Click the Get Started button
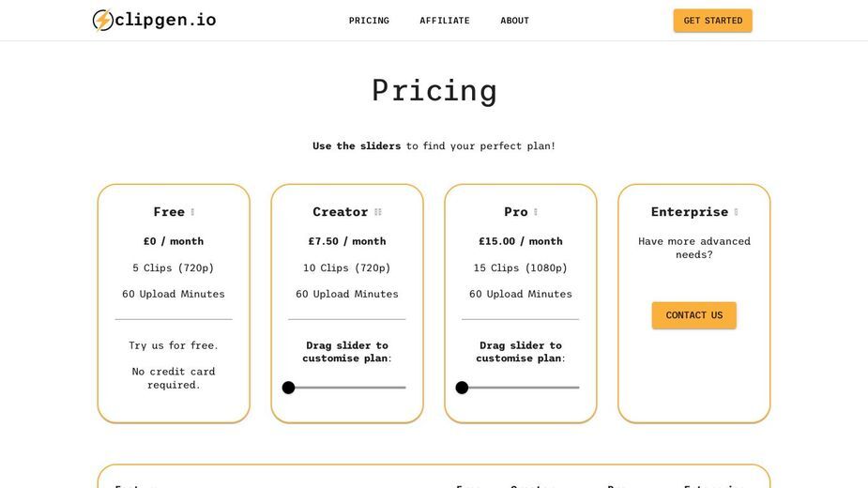 [x=712, y=21]
